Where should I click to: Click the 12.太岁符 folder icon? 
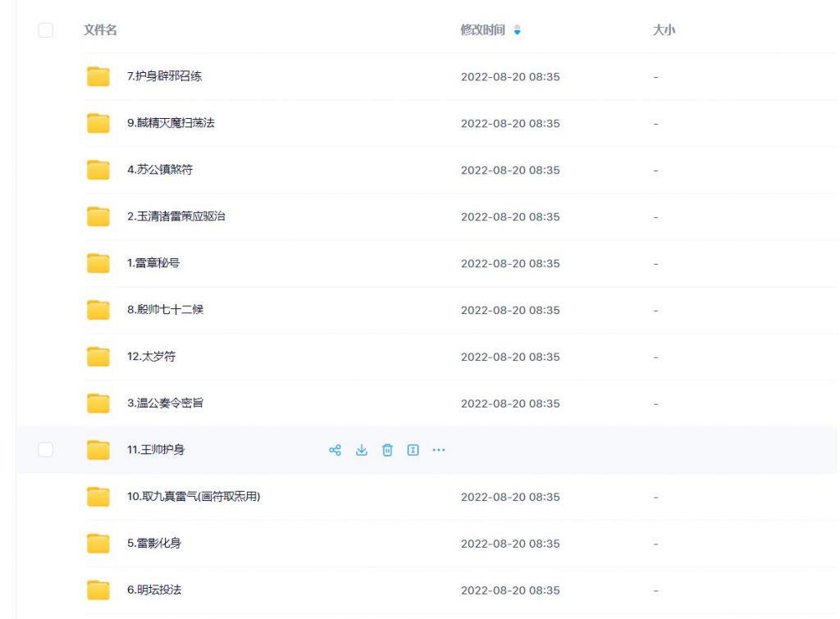(x=98, y=357)
